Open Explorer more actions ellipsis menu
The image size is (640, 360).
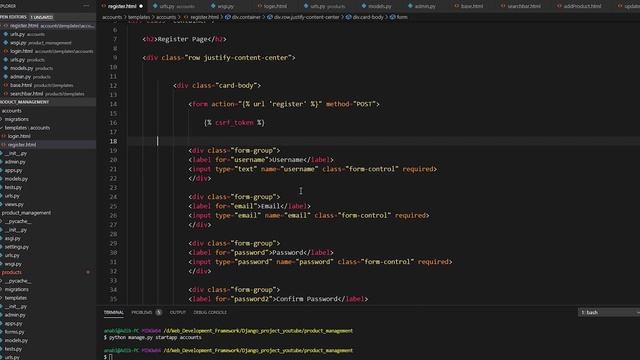pyautogui.click(x=86, y=6)
